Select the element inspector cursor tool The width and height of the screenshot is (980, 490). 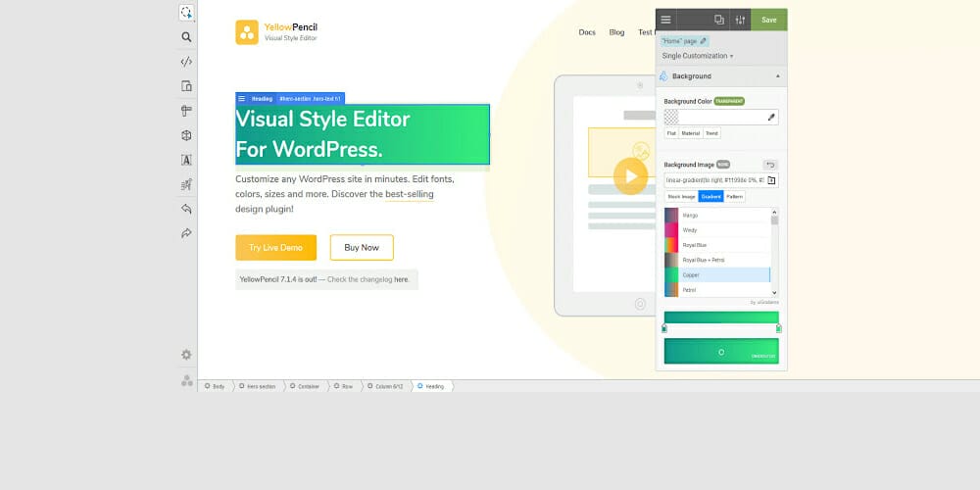click(x=186, y=13)
